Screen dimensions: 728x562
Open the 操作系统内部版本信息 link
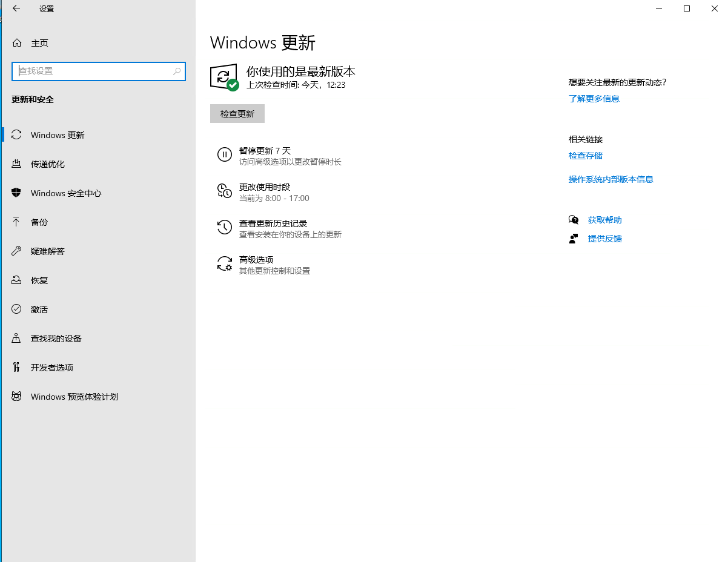tap(611, 179)
